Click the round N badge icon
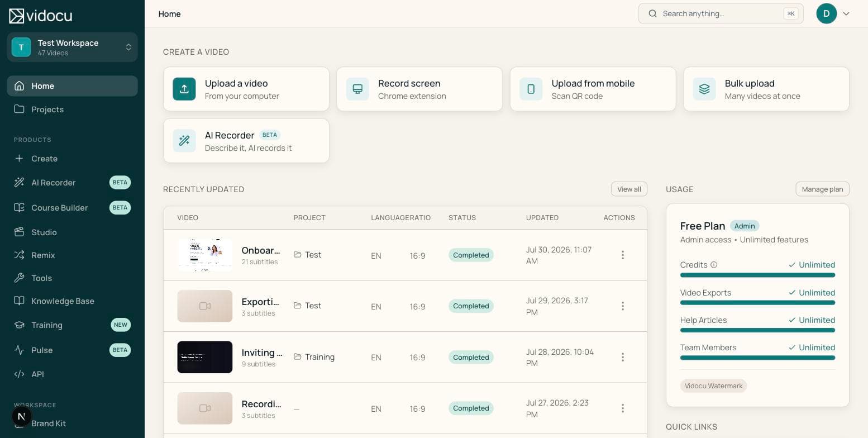Screen dimensions: 868x438 point(22,416)
